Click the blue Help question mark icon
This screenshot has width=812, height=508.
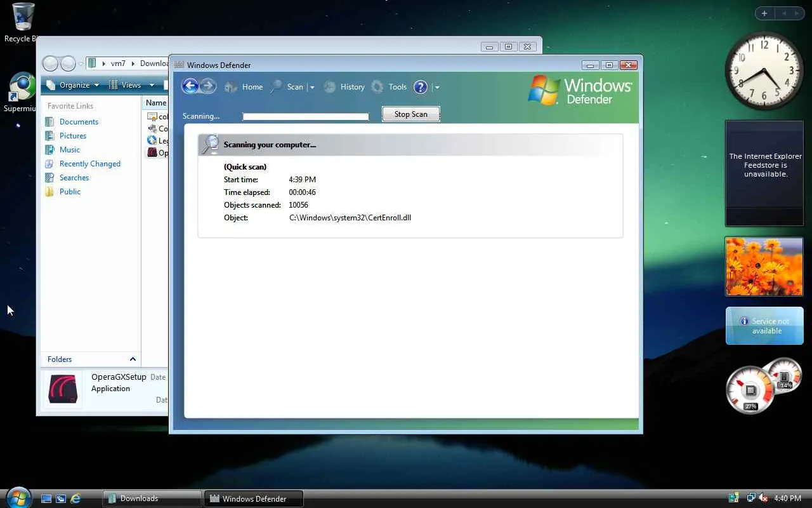coord(421,87)
